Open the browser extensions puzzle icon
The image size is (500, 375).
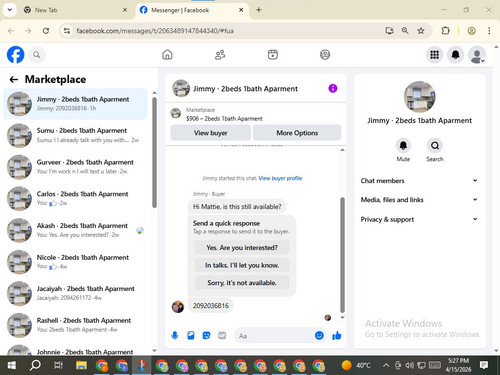(x=445, y=31)
